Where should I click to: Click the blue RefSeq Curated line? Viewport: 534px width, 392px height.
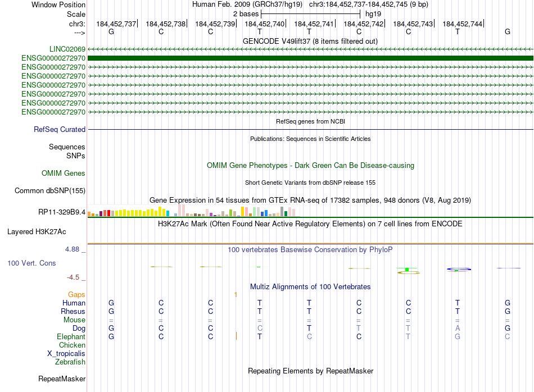pos(310,129)
